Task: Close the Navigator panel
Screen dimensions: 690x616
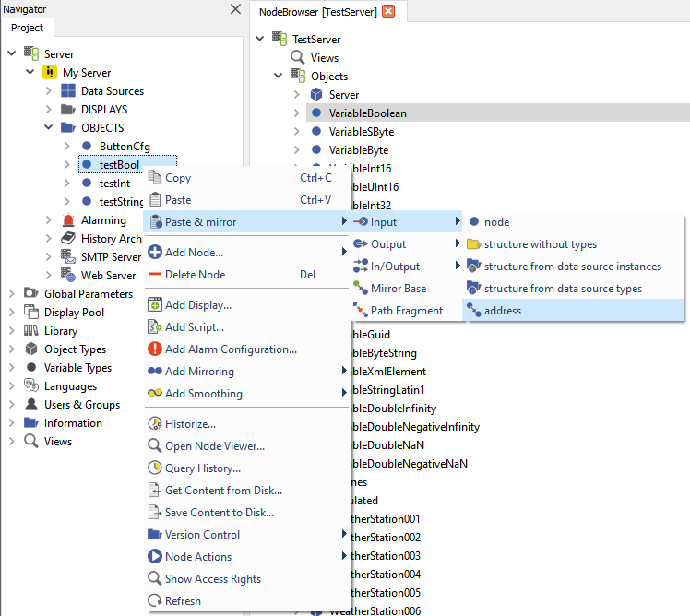Action: [235, 9]
